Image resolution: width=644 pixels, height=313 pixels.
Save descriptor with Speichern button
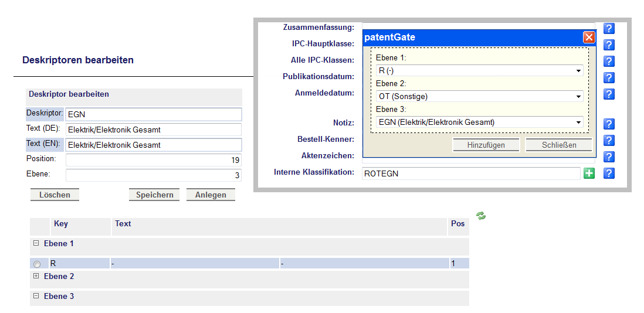[x=154, y=195]
